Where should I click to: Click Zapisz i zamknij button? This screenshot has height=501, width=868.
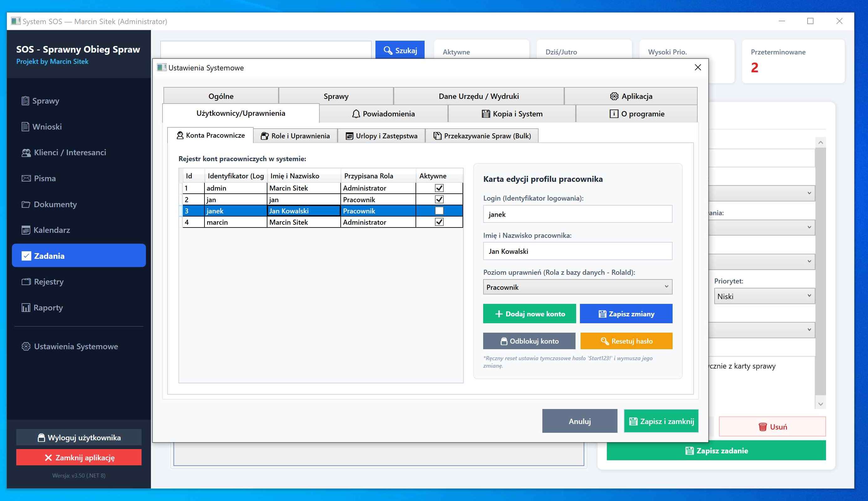tap(661, 421)
